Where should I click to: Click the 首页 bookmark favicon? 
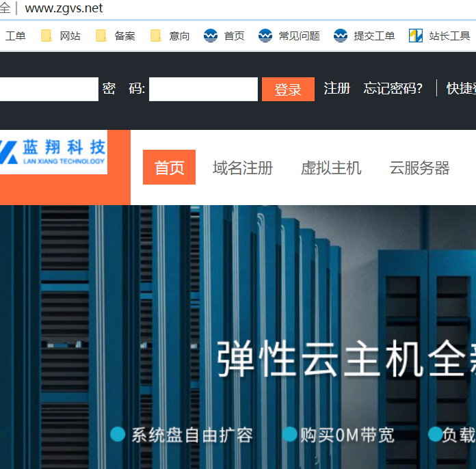tap(211, 36)
